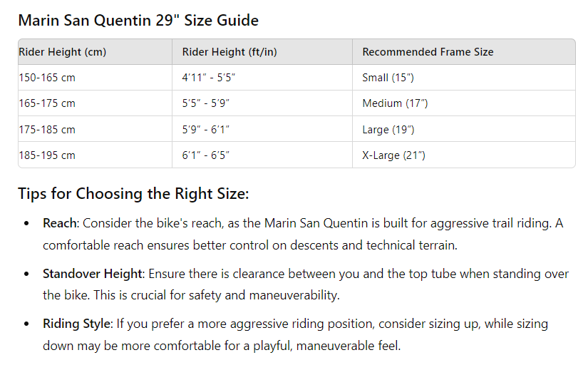Click the 5'5" - 5'9" height cell

(206, 103)
